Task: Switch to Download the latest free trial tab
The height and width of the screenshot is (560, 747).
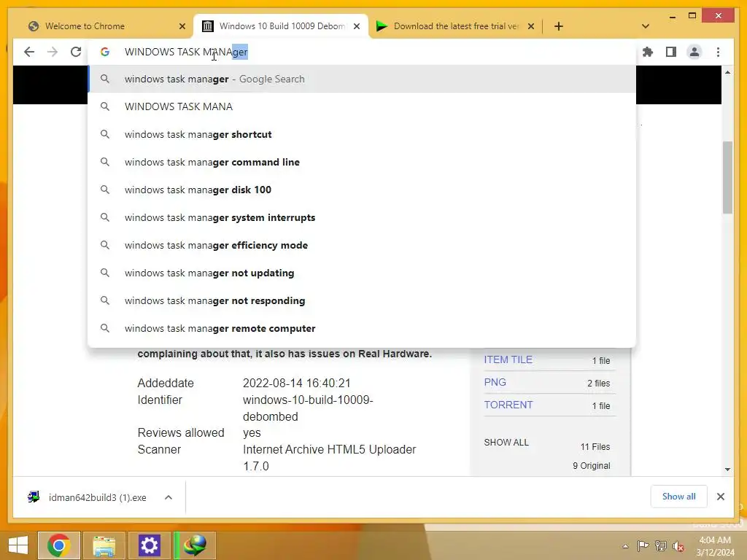Action: (457, 26)
